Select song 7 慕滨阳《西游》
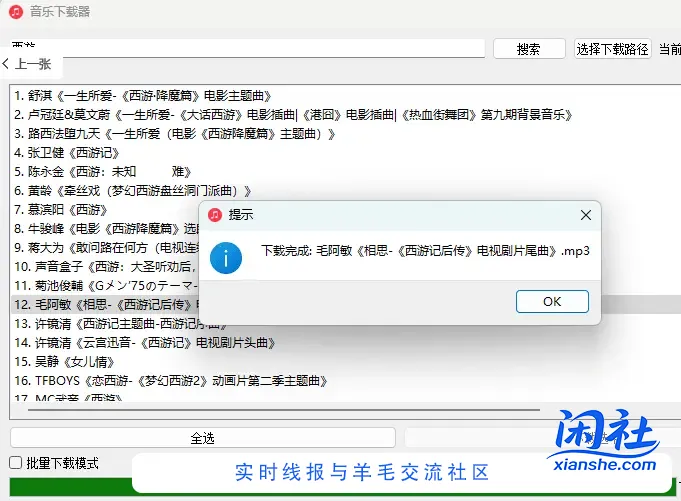 [x=60, y=210]
